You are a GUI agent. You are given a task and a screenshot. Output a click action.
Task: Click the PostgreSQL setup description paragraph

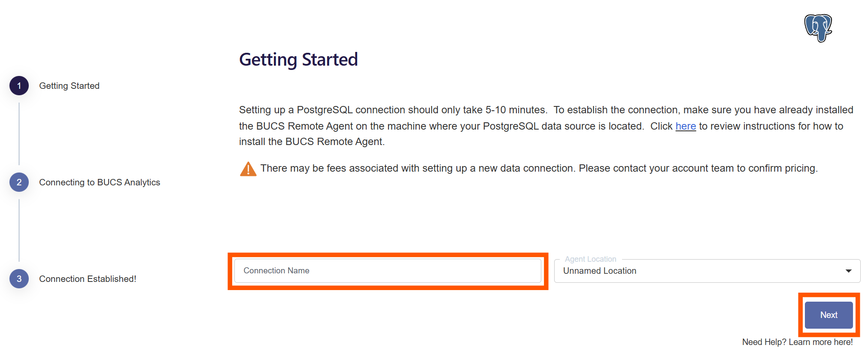[546, 126]
